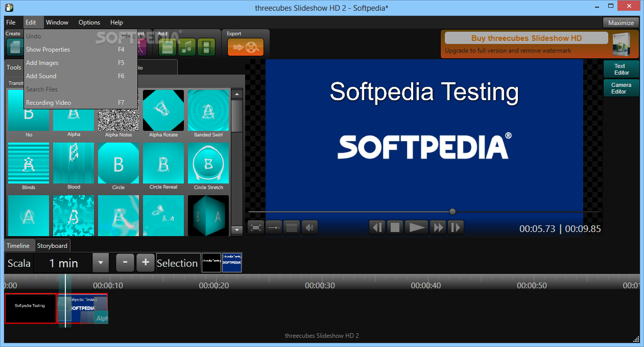Screen dimensions: 644x347
Task: Select the Tools panel tab
Action: point(14,67)
